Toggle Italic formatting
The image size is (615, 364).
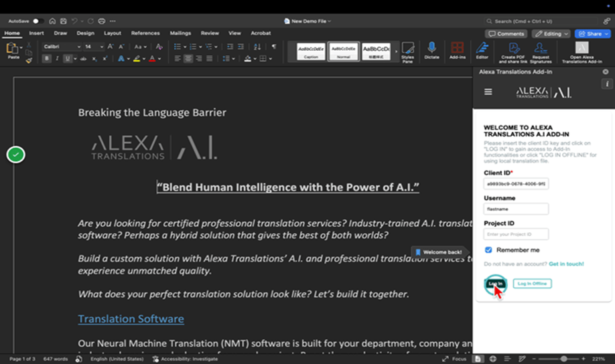[x=57, y=59]
